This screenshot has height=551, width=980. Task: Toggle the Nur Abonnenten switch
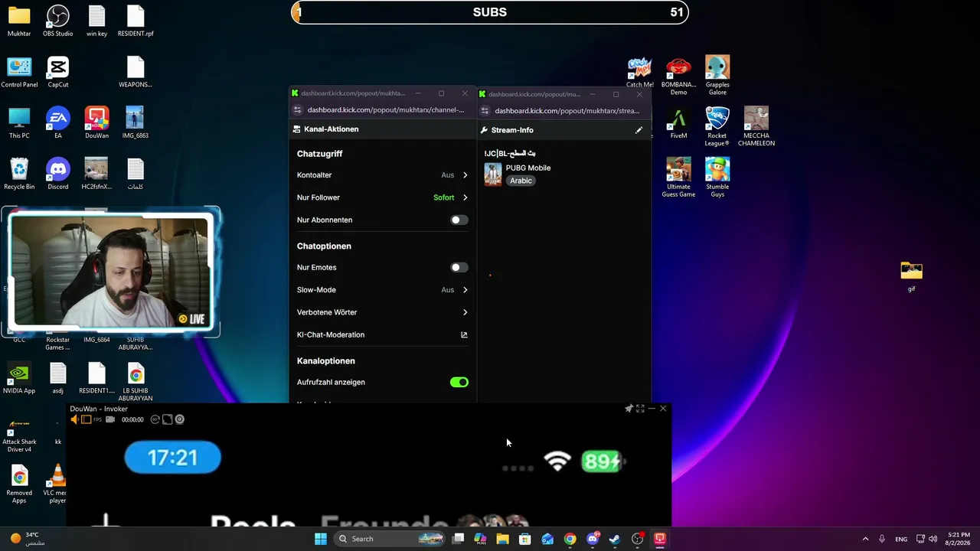pos(459,220)
